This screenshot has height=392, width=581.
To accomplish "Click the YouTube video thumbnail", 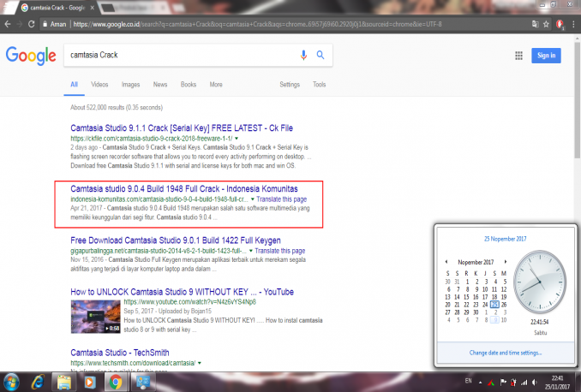I will coord(95,316).
